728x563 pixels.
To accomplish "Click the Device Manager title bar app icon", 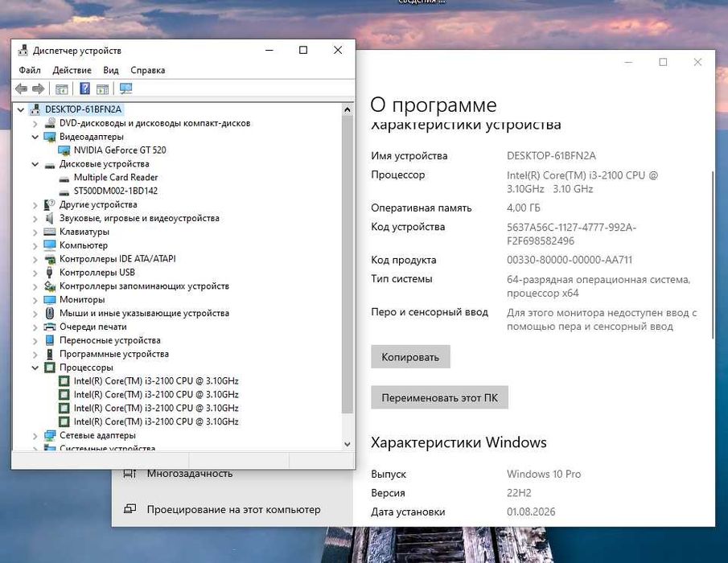I will (x=23, y=50).
